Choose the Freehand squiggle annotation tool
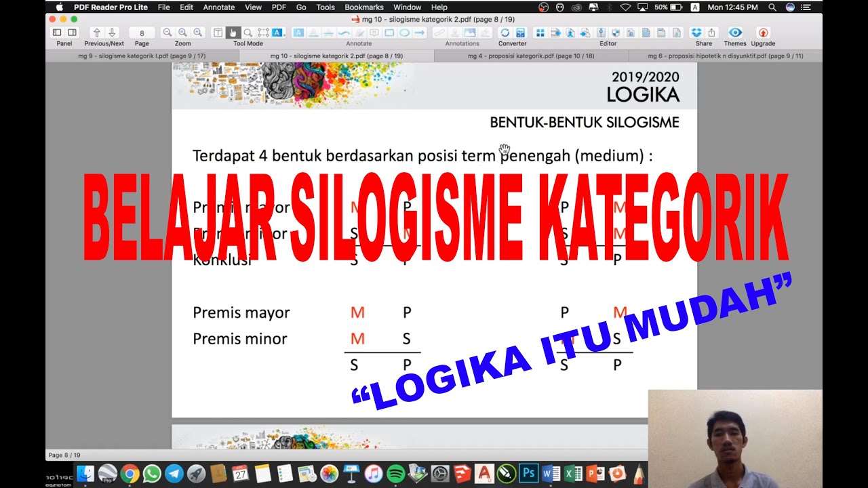868x488 pixels. [x=344, y=33]
